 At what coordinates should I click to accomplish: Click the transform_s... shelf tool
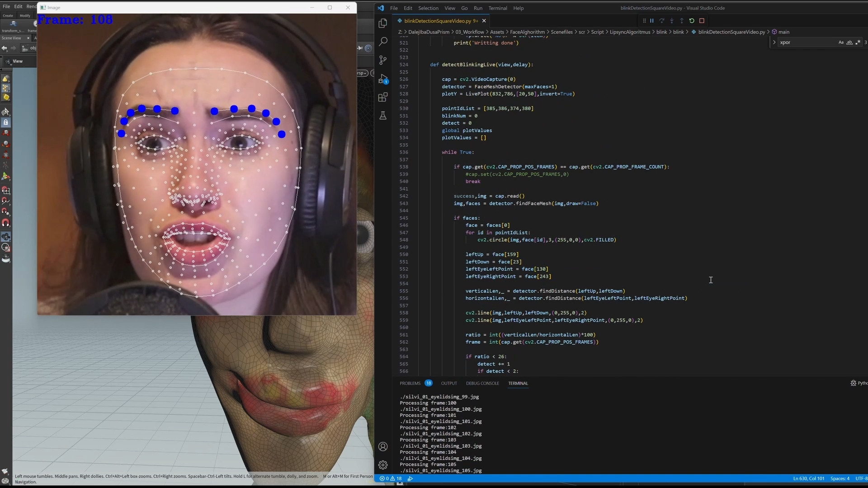13,27
